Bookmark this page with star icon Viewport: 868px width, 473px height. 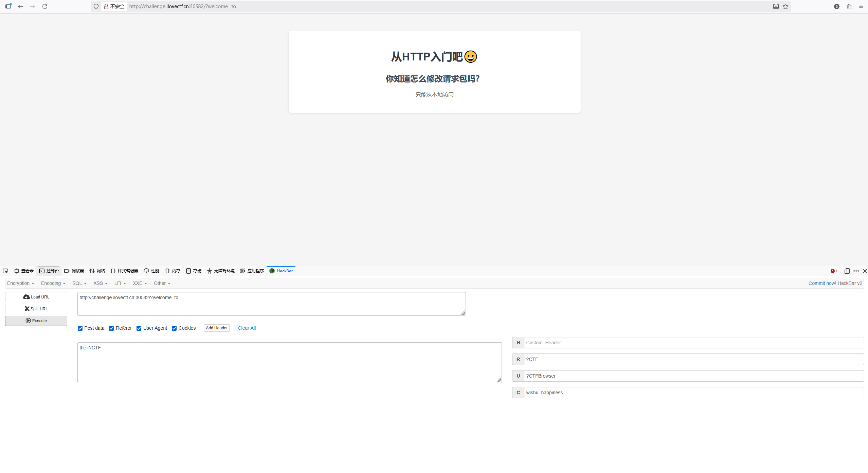coord(785,6)
